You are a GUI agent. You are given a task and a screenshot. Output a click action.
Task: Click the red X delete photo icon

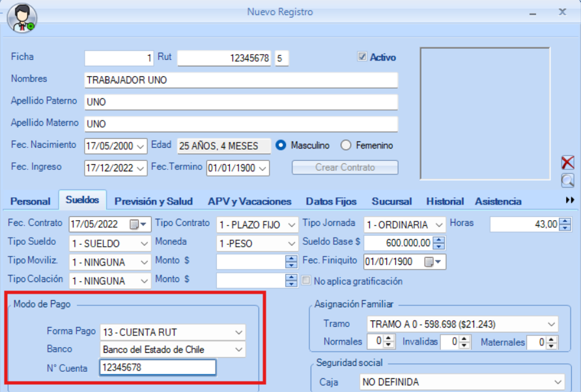(567, 163)
